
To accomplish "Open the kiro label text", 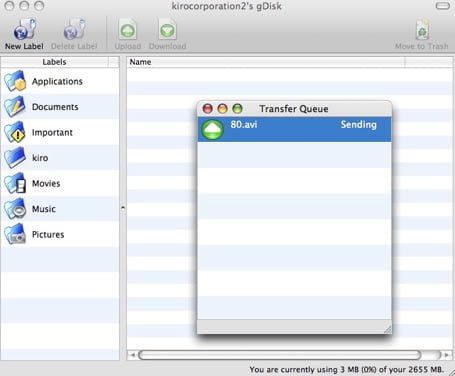I will click(x=40, y=158).
